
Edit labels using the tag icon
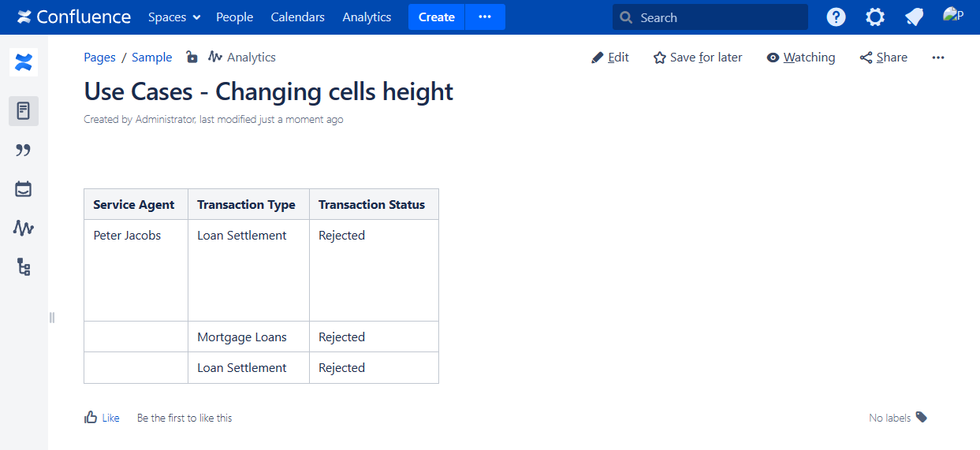point(922,418)
